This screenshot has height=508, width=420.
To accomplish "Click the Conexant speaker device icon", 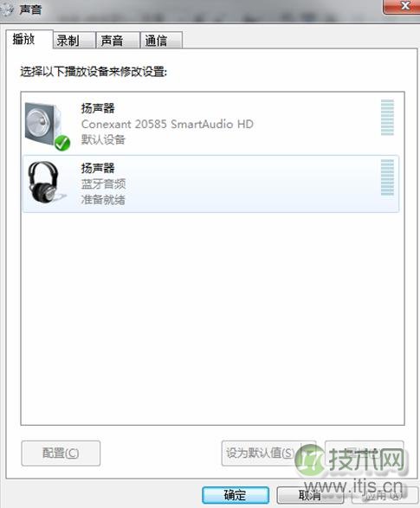I will click(x=45, y=125).
